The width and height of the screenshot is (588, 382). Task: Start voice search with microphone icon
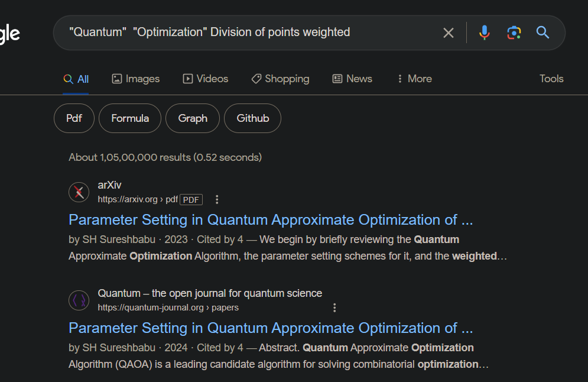click(484, 33)
